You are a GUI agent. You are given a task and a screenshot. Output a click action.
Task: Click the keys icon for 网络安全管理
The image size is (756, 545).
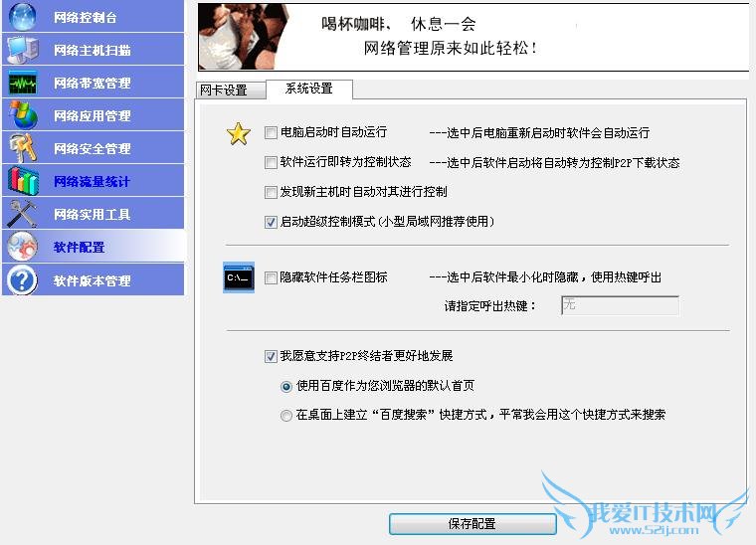23,148
